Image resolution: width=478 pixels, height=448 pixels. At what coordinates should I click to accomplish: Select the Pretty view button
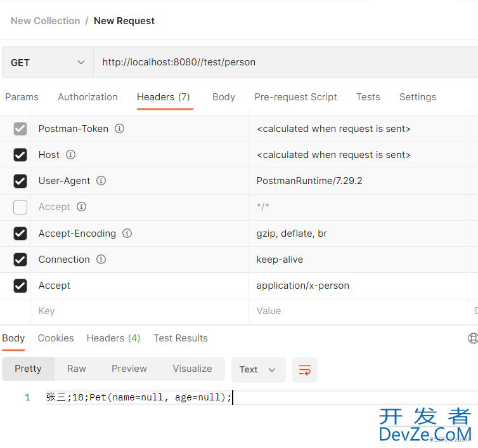[x=28, y=369]
